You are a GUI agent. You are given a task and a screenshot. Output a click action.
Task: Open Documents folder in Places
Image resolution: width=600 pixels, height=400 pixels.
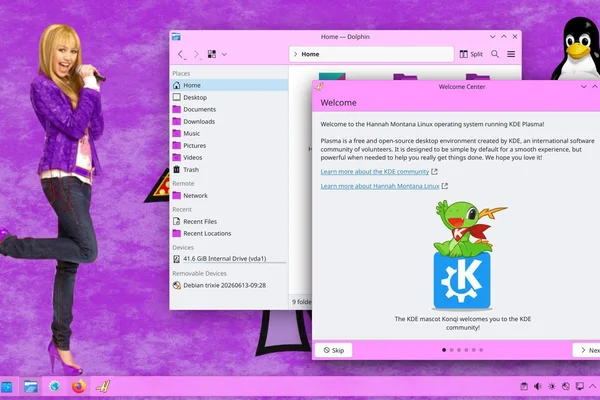click(x=229, y=109)
